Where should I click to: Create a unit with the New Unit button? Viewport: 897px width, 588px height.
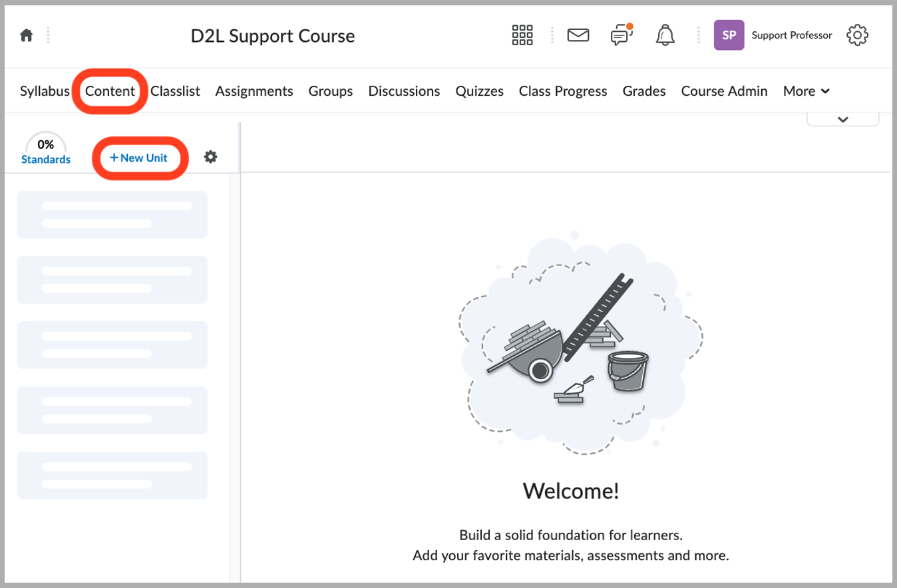[139, 158]
